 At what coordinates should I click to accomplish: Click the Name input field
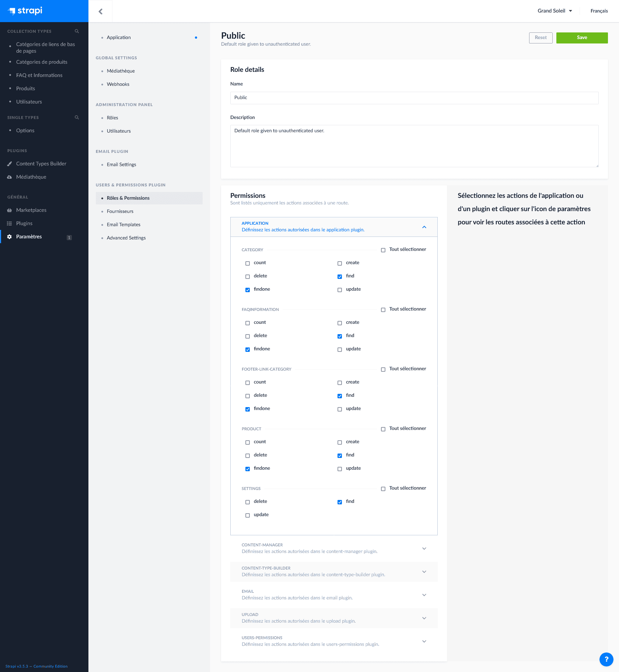pyautogui.click(x=414, y=98)
